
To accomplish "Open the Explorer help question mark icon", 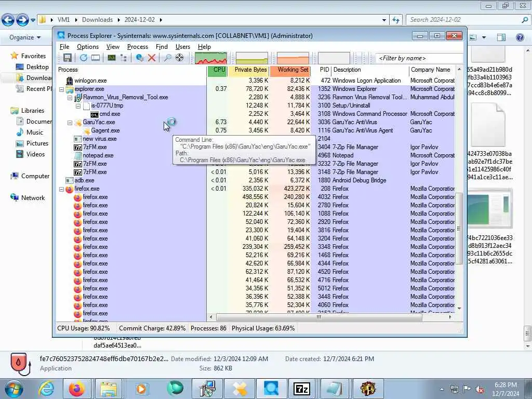I will (x=520, y=37).
